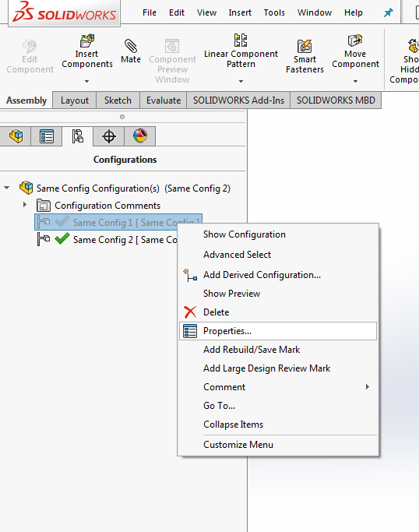Open the Window menu
Screen dimensions: 419x532
315,12
